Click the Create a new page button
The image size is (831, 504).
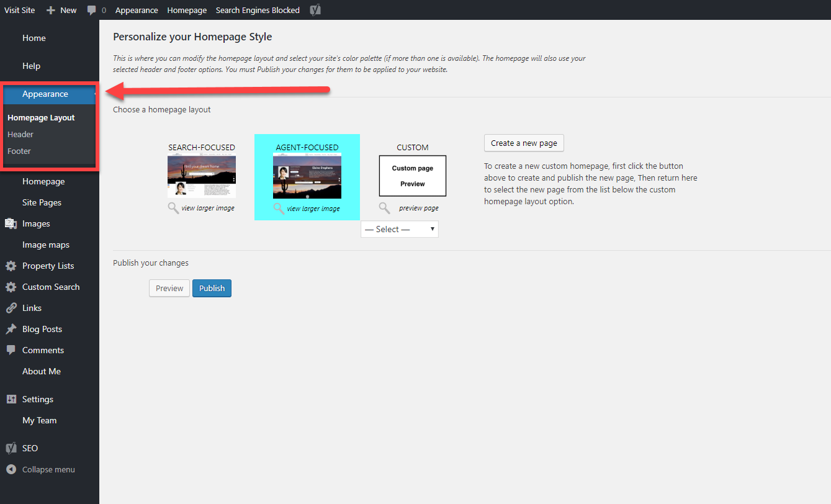523,143
